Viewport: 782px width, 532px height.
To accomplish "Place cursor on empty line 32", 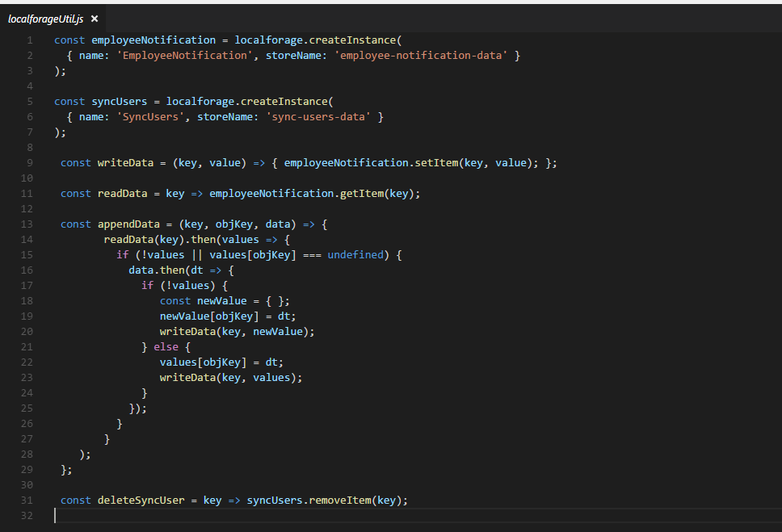I will click(x=418, y=516).
